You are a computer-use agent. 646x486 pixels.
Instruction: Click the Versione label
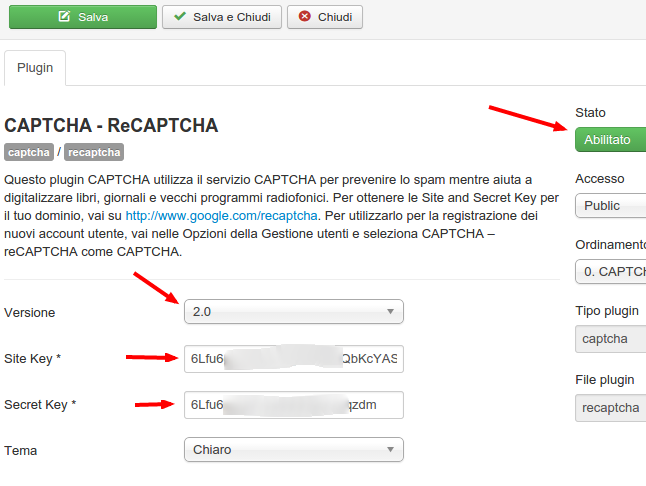pos(30,313)
